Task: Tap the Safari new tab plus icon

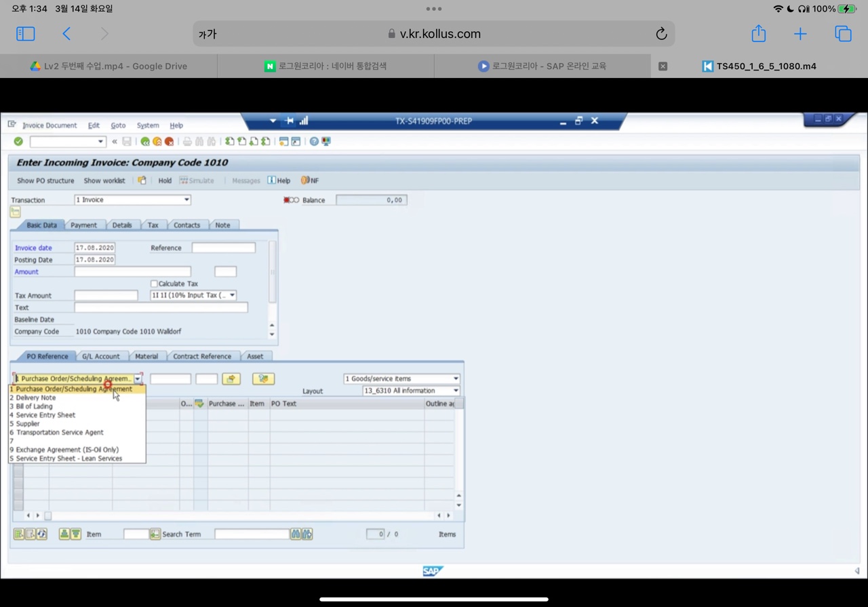Action: tap(800, 34)
